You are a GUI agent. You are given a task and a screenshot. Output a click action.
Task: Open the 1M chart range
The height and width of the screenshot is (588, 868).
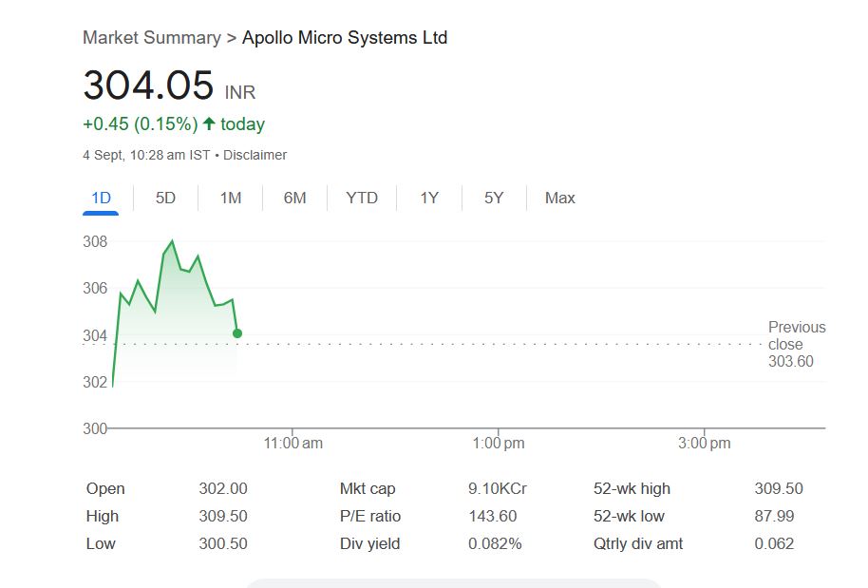[230, 198]
